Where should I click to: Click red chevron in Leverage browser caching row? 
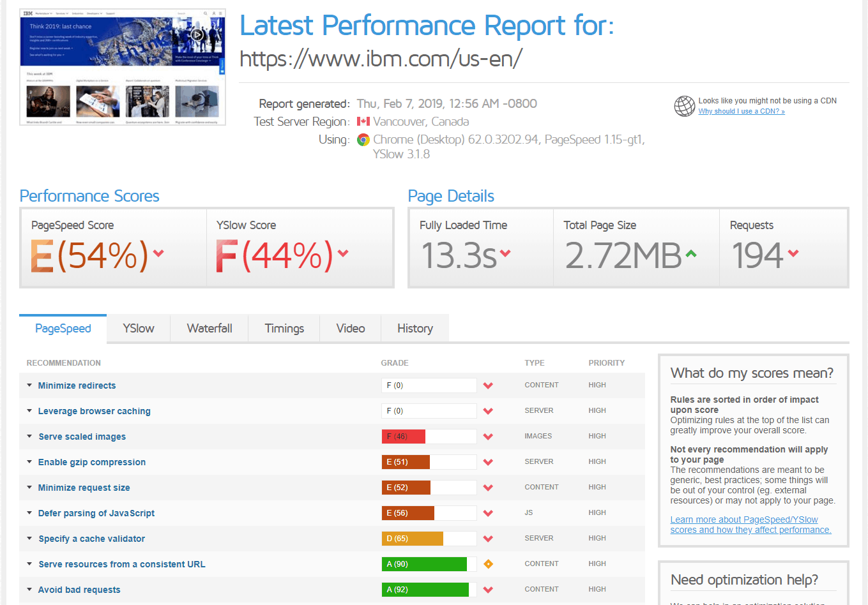[488, 411]
